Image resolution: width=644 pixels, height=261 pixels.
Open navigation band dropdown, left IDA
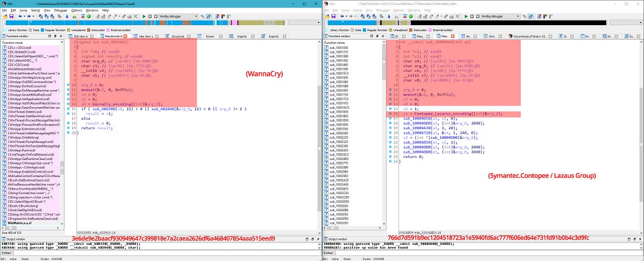(x=303, y=23)
